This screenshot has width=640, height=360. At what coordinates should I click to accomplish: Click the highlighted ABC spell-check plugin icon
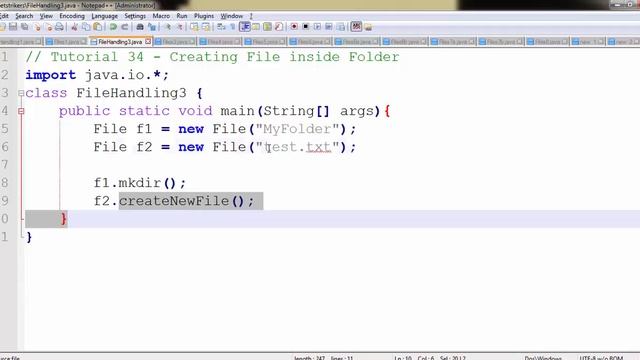pyautogui.click(x=356, y=27)
